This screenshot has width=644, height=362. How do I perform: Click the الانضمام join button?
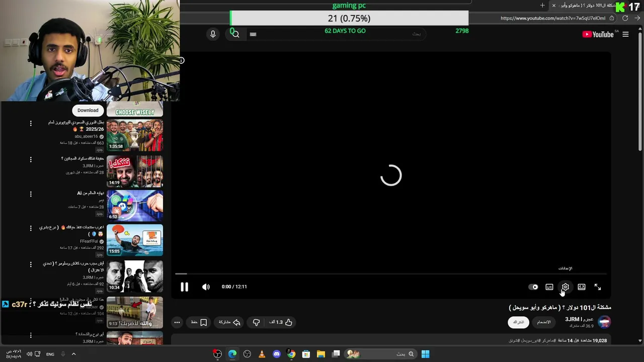point(544,322)
